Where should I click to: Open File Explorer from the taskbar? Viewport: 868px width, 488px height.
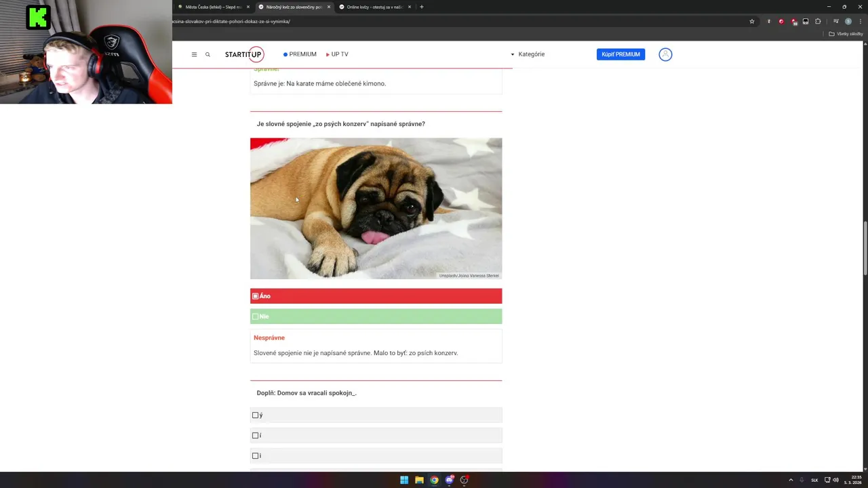pos(419,480)
